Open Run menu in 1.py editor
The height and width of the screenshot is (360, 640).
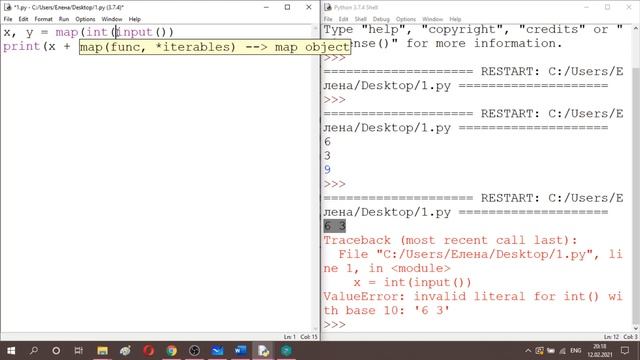coord(64,19)
